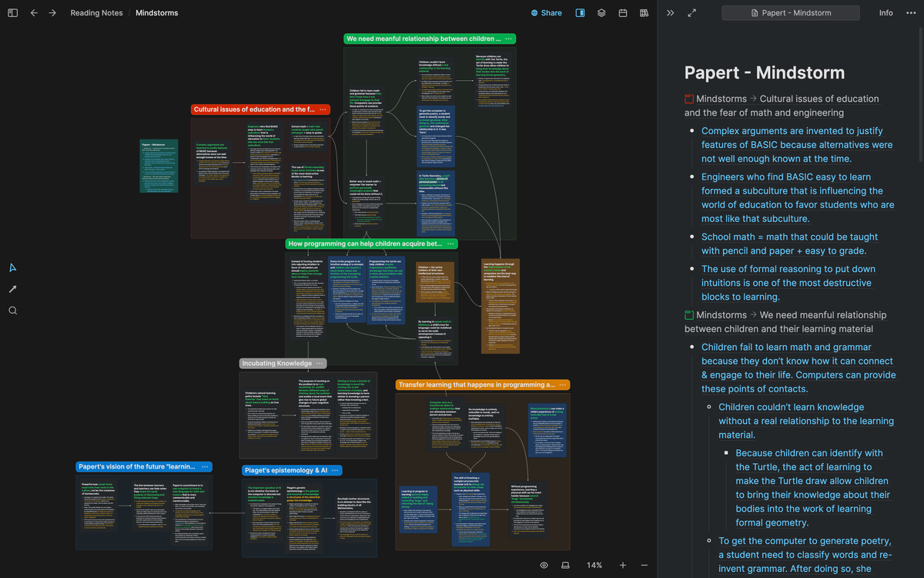
Task: Zoom in with the plus button
Action: (623, 565)
